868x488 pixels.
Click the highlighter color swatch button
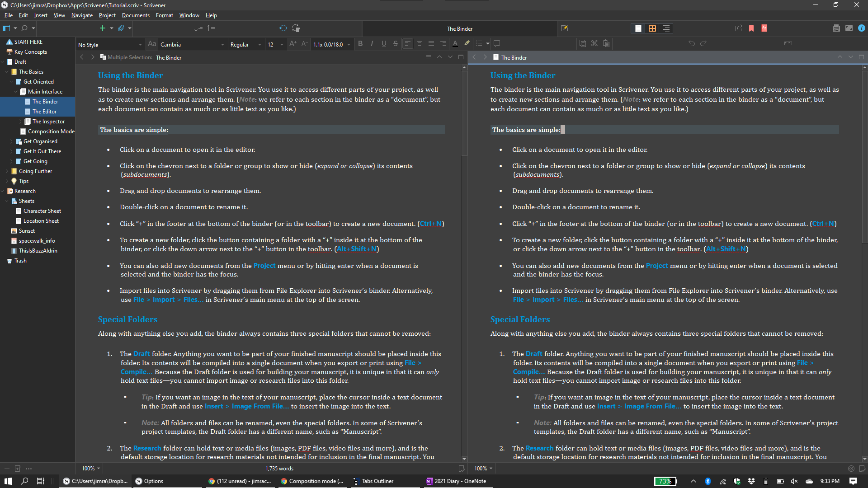467,44
